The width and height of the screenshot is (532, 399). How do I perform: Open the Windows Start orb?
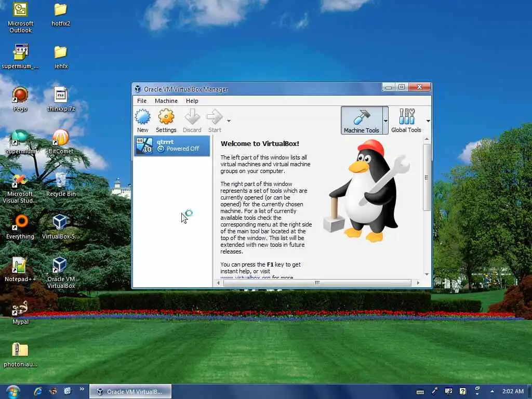tap(13, 392)
